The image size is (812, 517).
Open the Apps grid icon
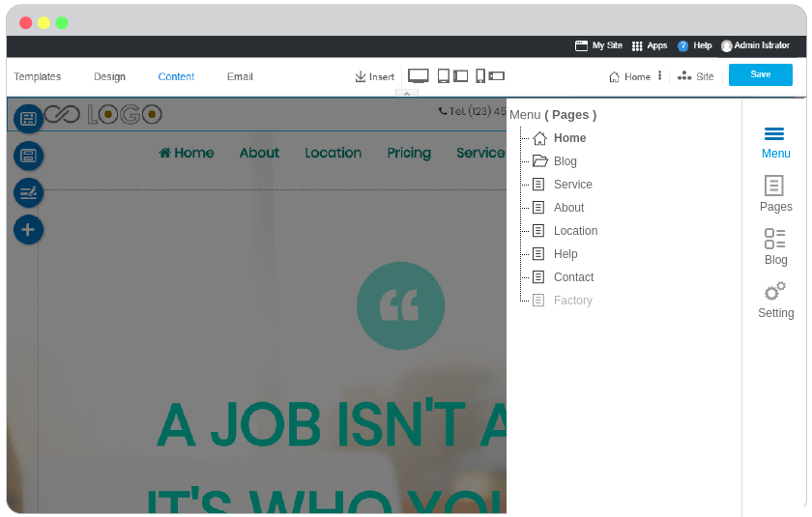pyautogui.click(x=637, y=46)
